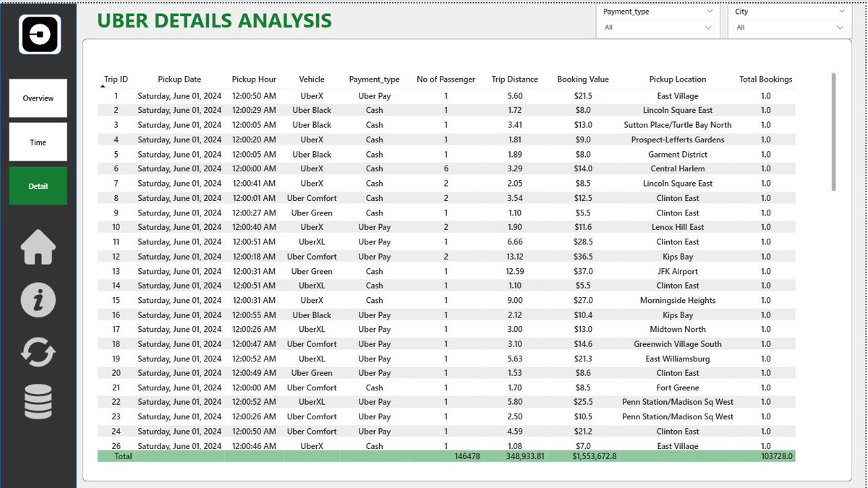Click Trip ID sort arrow

102,86
